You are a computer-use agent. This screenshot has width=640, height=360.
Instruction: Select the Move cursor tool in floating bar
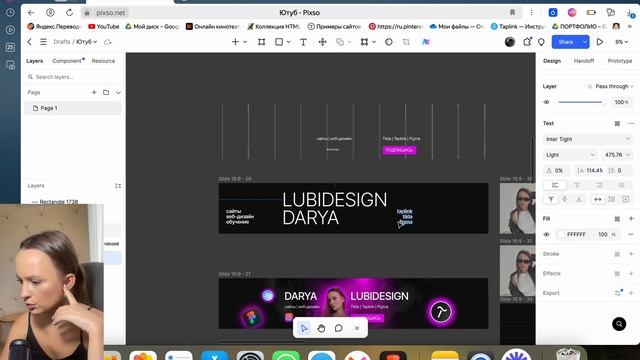(304, 328)
